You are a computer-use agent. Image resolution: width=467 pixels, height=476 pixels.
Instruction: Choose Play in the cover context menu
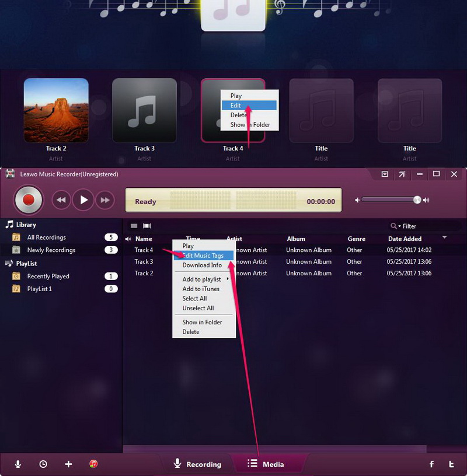(x=249, y=96)
